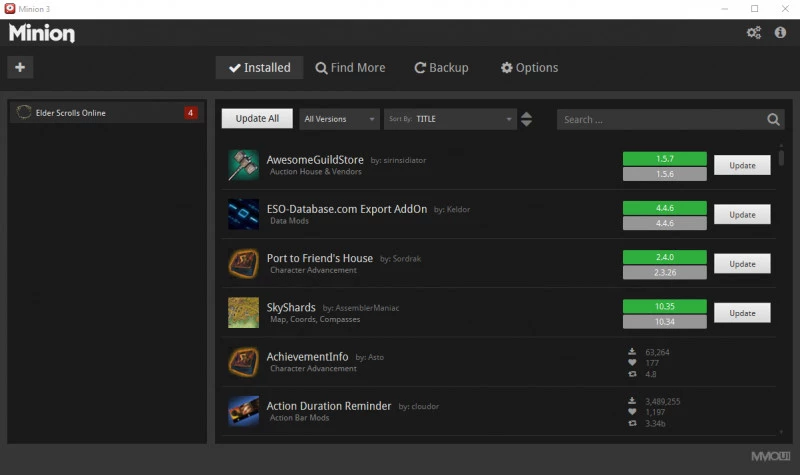The image size is (800, 475).
Task: Click the Update All button
Action: pyautogui.click(x=257, y=118)
